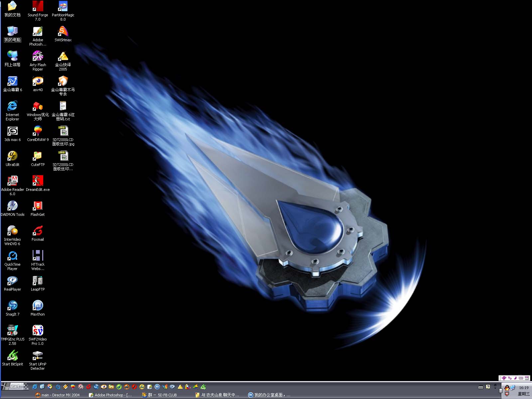Screen dimensions: 532x399
Task: Select the SWF2Video Pro 1.0 icon
Action: tap(38, 335)
